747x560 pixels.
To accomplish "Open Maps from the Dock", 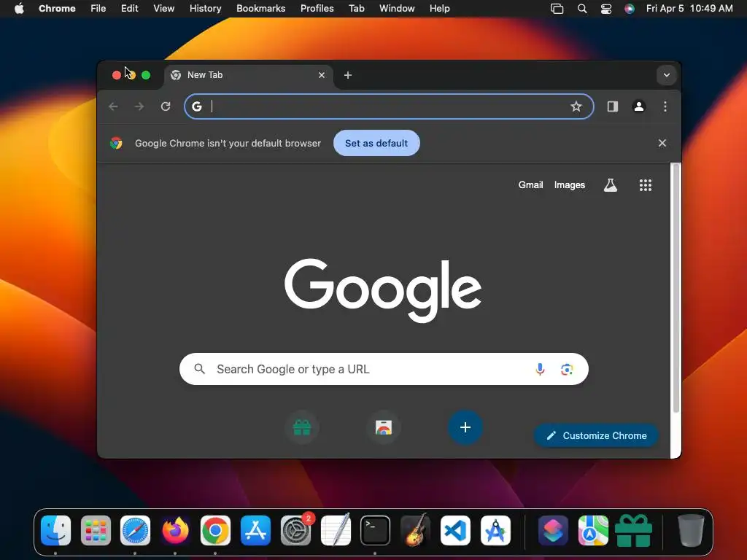I will click(x=593, y=530).
